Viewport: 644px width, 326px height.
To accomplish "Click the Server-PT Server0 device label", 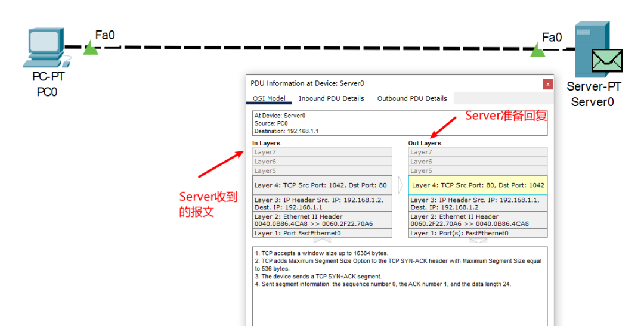I will [x=593, y=94].
